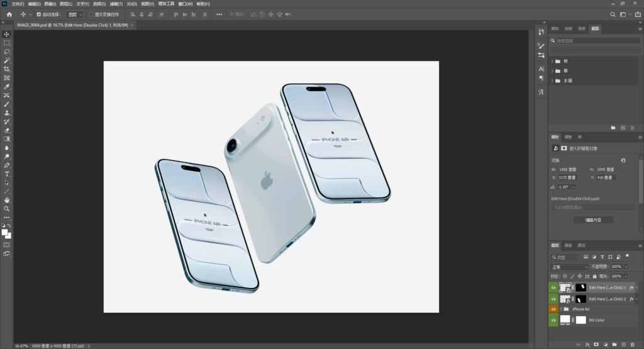Enable show transform controls checkbox
Screen dimensions: 644x349
tap(91, 14)
